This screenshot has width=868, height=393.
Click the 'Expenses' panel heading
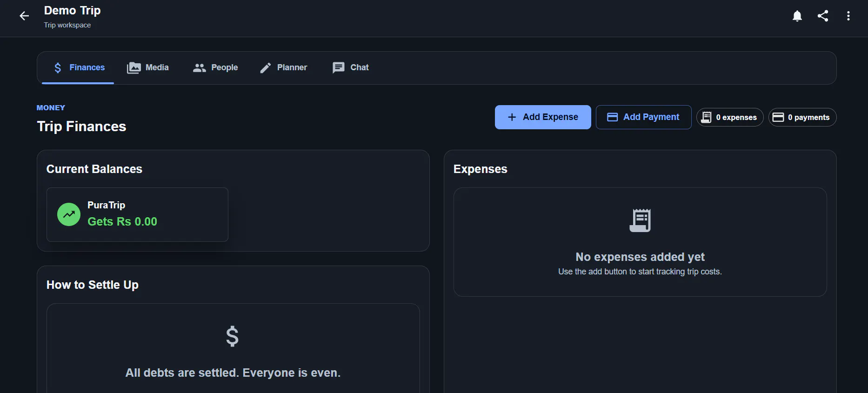click(481, 169)
